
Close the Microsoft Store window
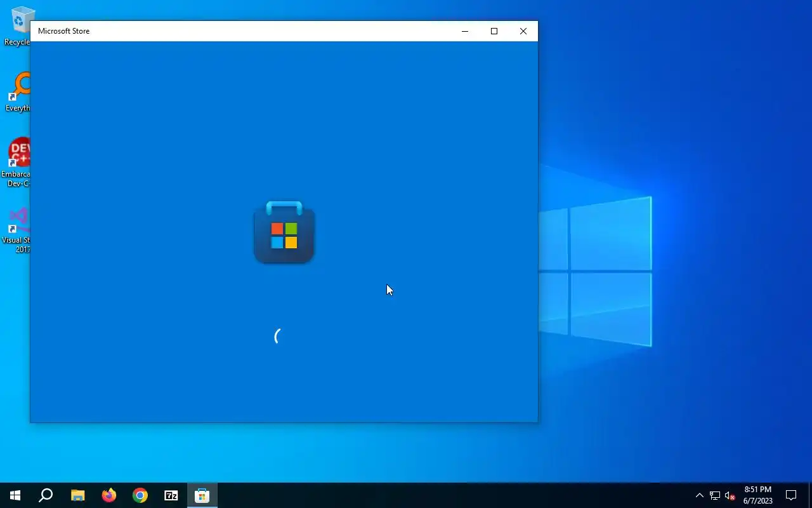pyautogui.click(x=523, y=31)
